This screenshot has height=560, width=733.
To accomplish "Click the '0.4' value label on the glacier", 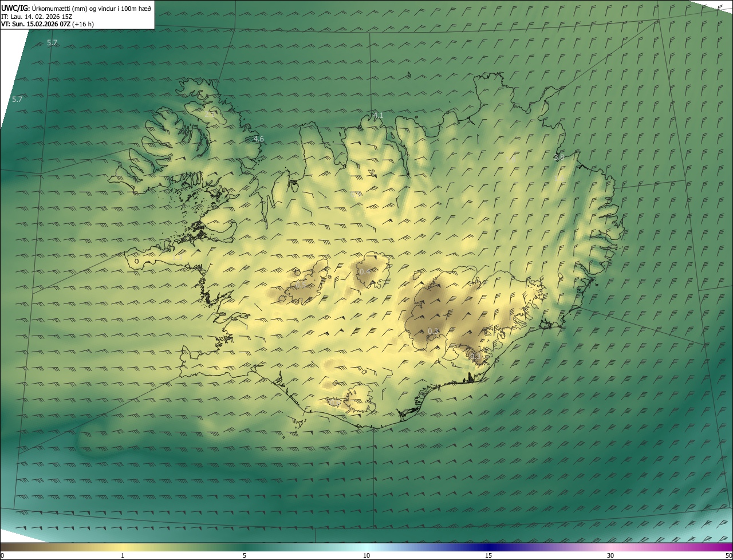I will (x=365, y=271).
